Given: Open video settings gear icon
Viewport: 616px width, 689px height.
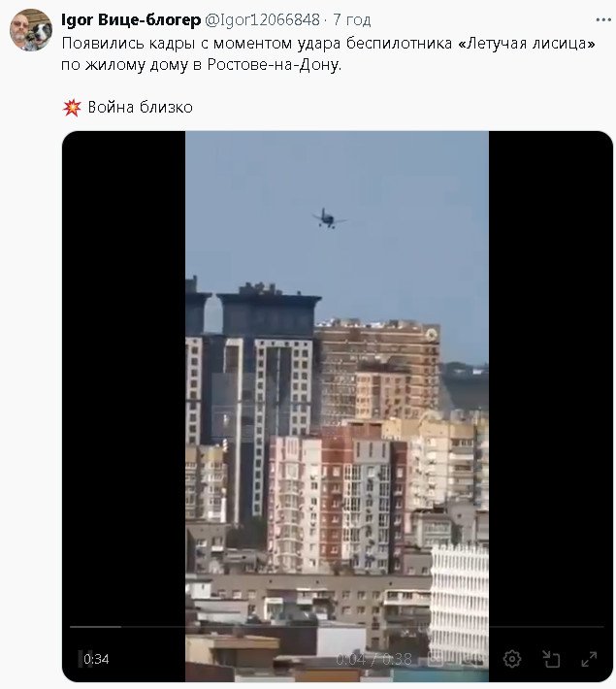Looking at the screenshot, I should coord(512,659).
